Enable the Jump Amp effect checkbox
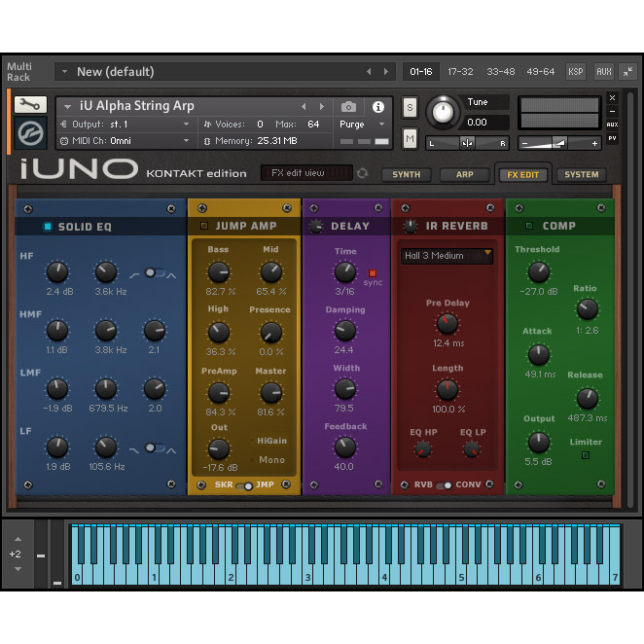Screen dimensions: 644x644 click(204, 226)
